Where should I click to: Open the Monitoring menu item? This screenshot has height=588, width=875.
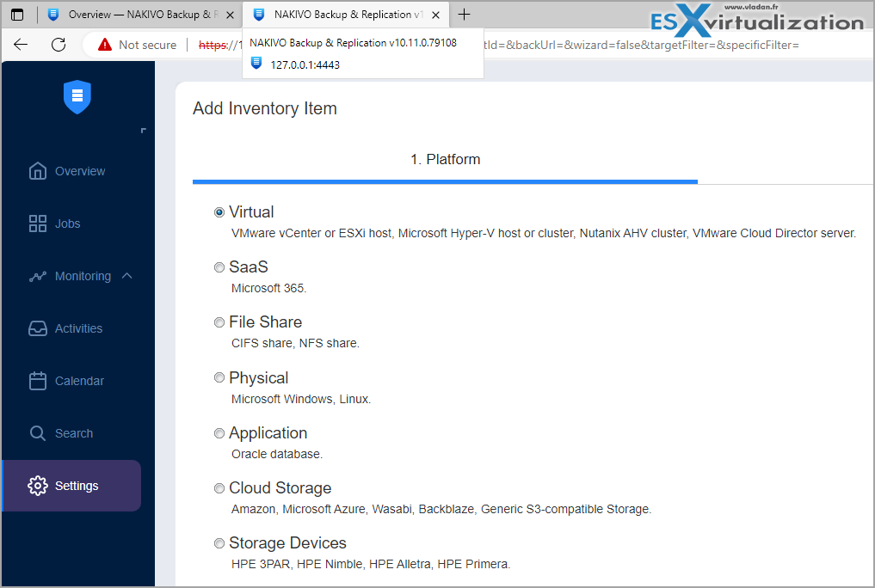tap(71, 276)
